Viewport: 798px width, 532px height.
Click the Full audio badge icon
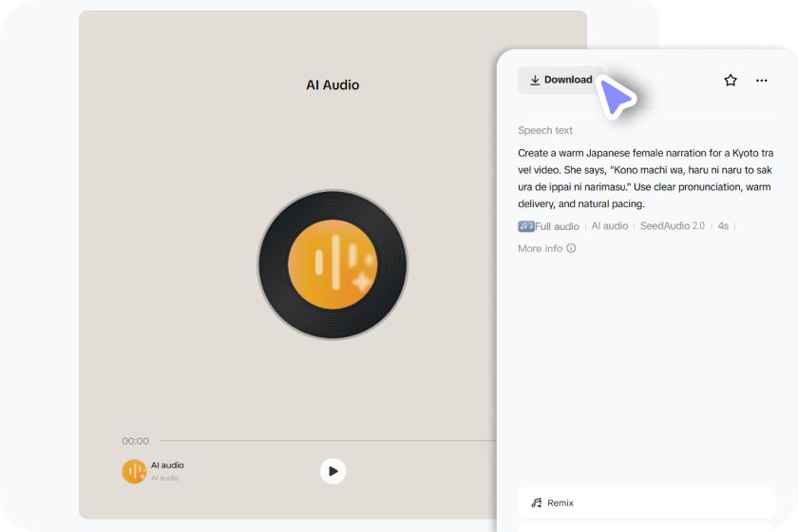[x=525, y=226]
